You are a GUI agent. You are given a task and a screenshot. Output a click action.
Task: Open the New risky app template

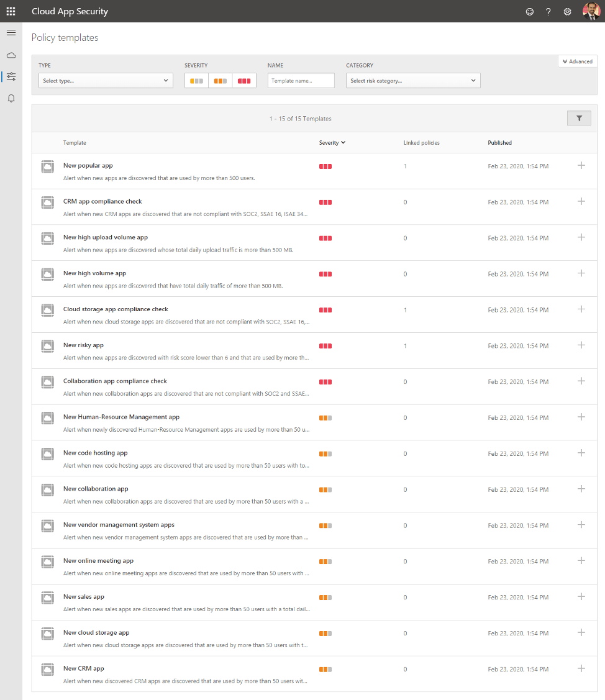pyautogui.click(x=83, y=345)
